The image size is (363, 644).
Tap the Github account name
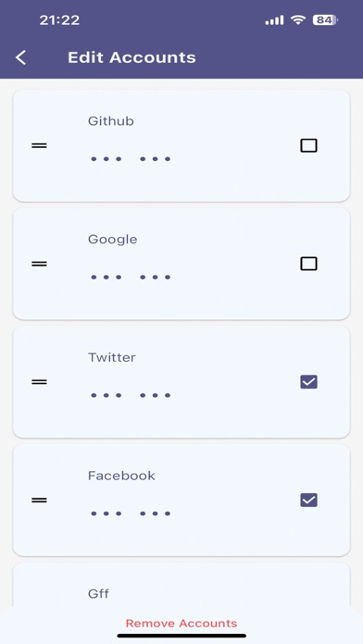click(x=111, y=120)
